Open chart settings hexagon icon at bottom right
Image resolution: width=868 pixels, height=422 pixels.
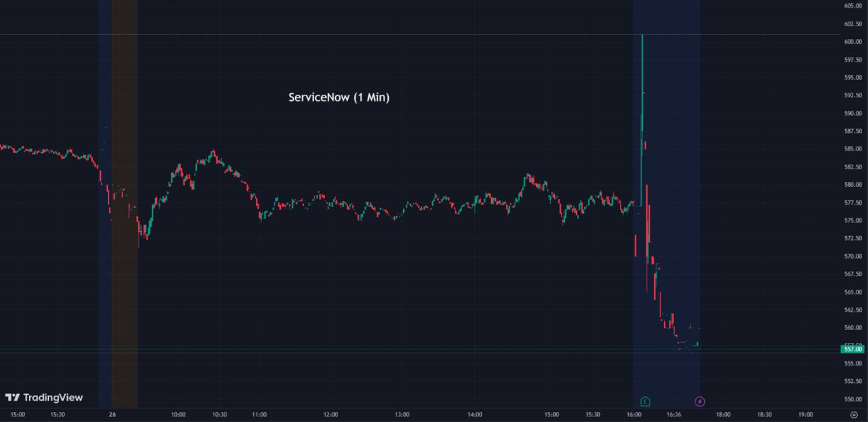(854, 415)
